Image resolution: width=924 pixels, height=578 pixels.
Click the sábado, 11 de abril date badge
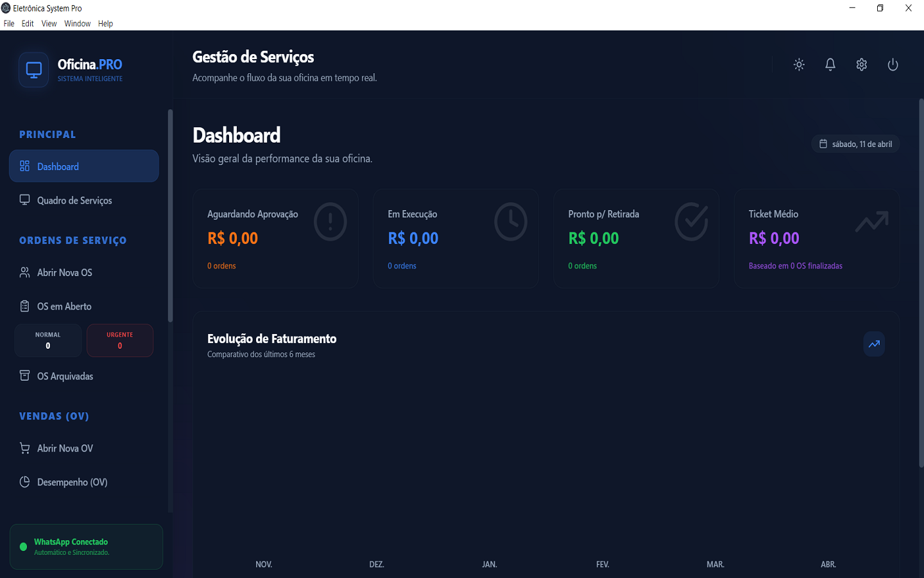click(x=855, y=144)
